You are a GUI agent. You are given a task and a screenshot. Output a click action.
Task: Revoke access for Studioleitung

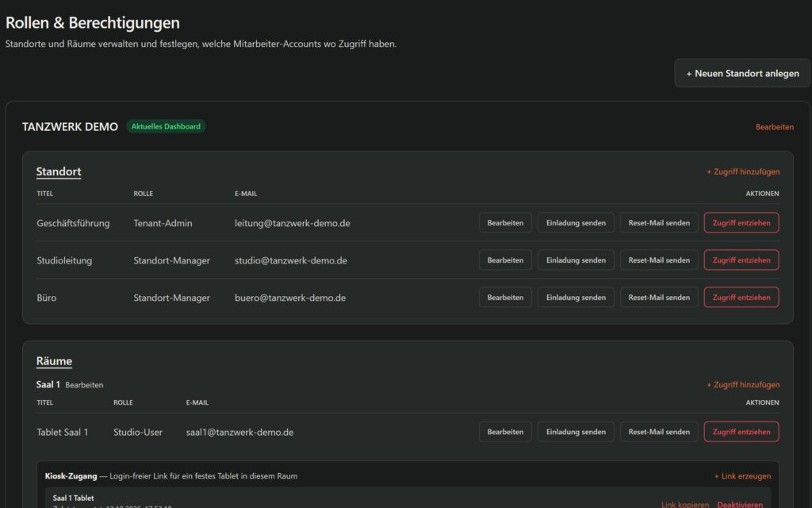[741, 260]
